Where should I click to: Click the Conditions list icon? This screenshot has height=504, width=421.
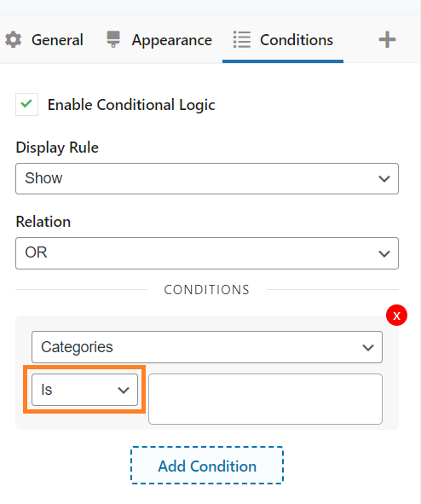click(241, 39)
